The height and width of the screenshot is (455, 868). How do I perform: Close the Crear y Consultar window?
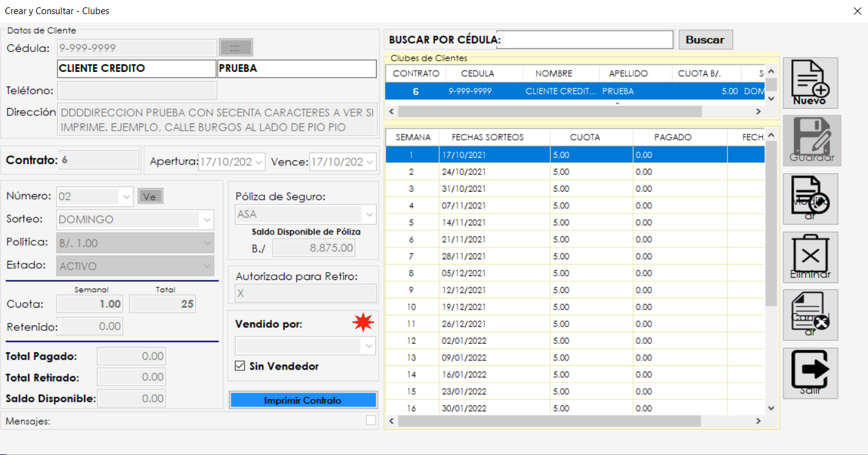click(857, 11)
